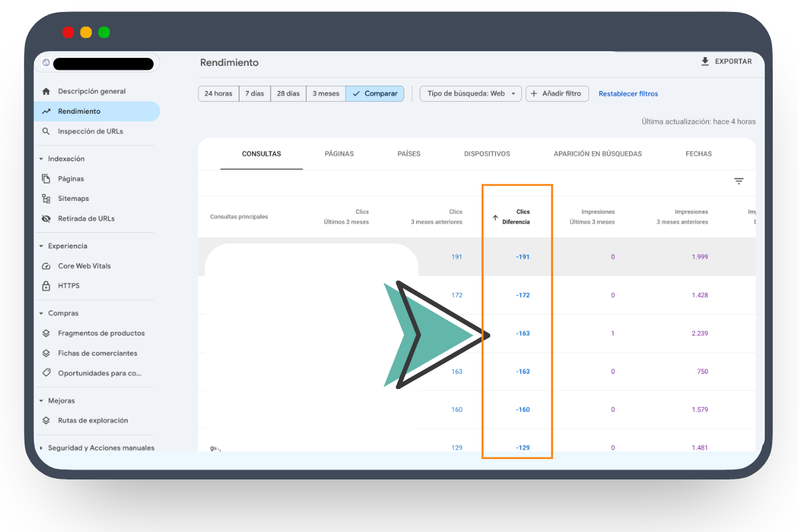Image resolution: width=798 pixels, height=532 pixels.
Task: Switch to the CONSULTAS tab
Action: pyautogui.click(x=261, y=154)
